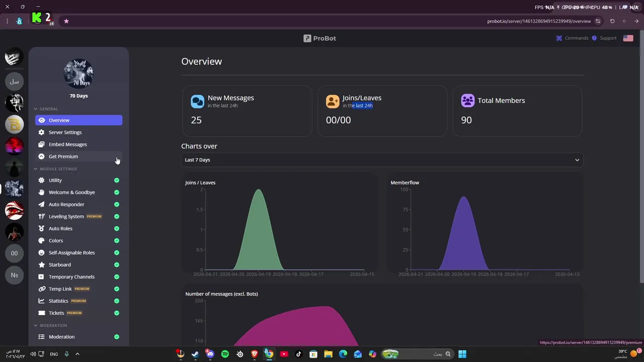Open the Commands link in header
The width and height of the screenshot is (644, 362).
572,38
